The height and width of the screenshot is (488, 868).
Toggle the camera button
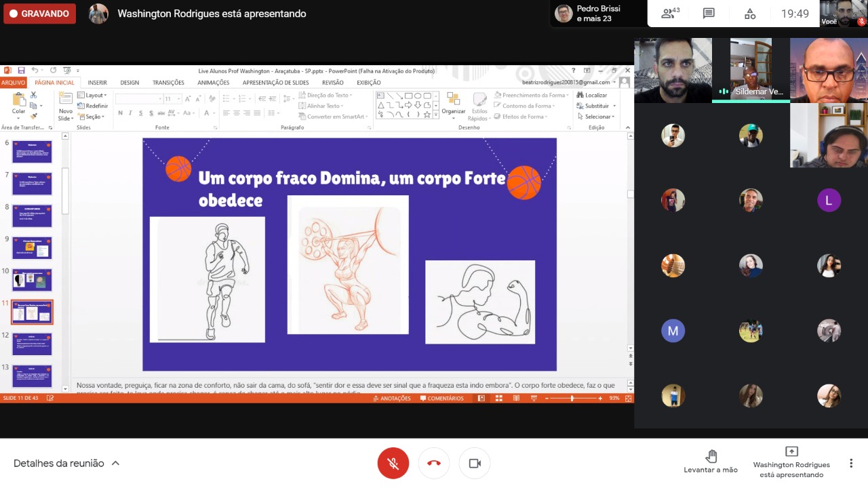[475, 464]
